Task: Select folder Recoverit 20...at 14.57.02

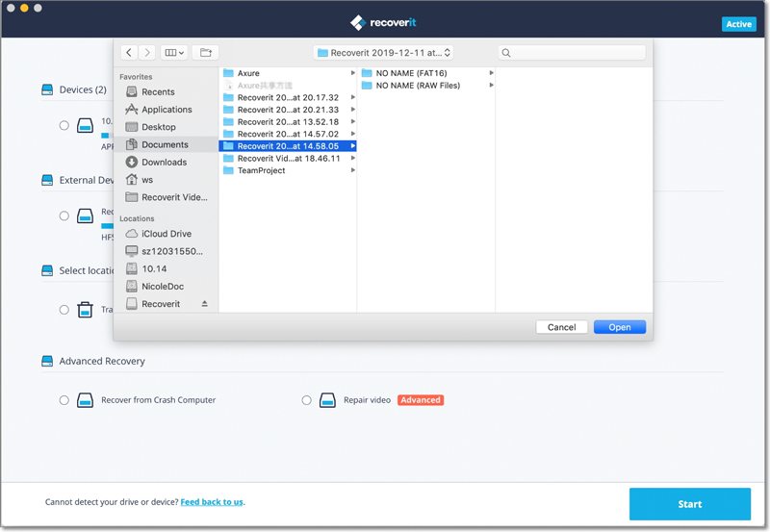Action: (288, 134)
